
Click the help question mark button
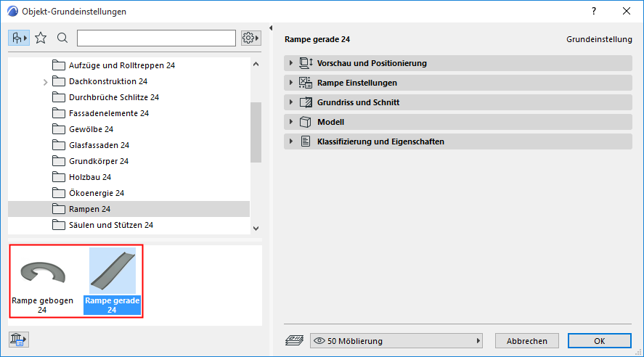tap(594, 11)
